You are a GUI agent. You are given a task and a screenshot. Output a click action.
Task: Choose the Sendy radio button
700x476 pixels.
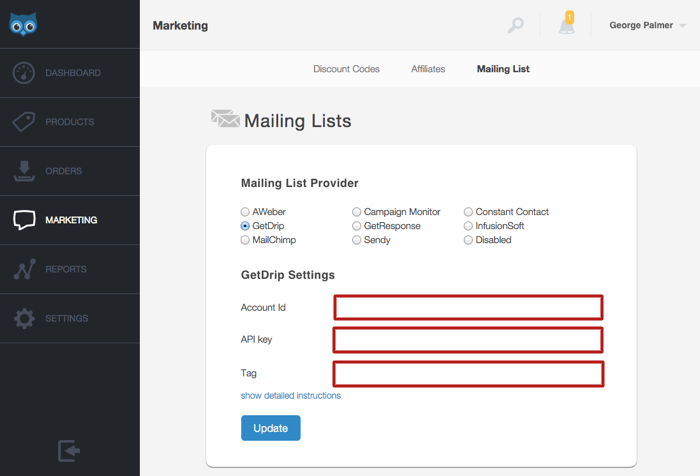pos(357,240)
